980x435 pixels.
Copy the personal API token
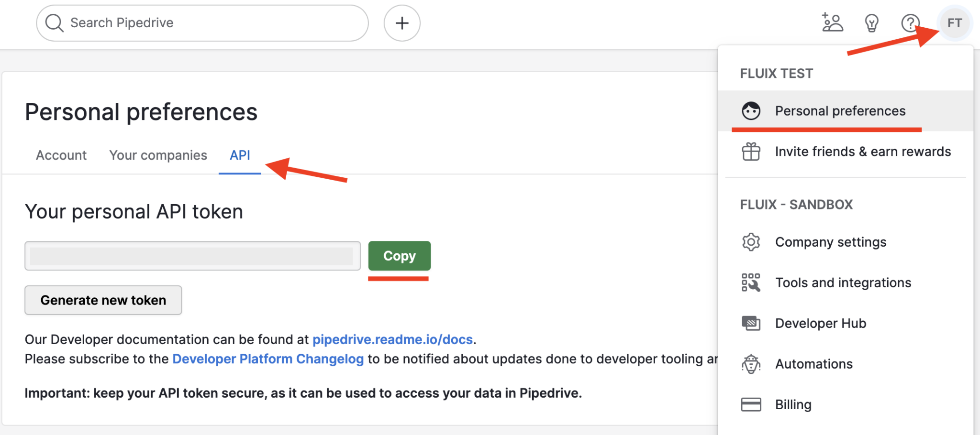(399, 256)
